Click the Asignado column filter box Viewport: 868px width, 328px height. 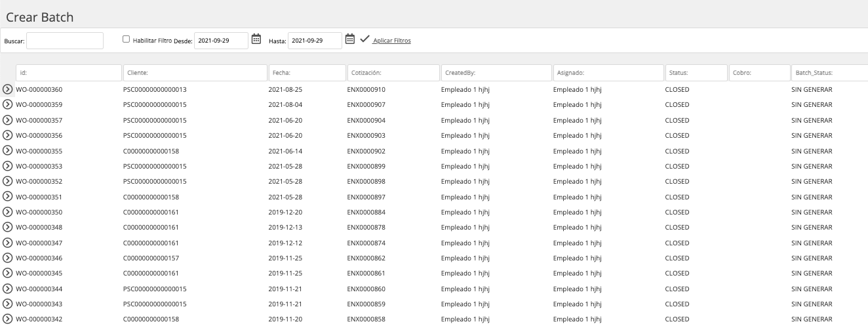coord(608,73)
